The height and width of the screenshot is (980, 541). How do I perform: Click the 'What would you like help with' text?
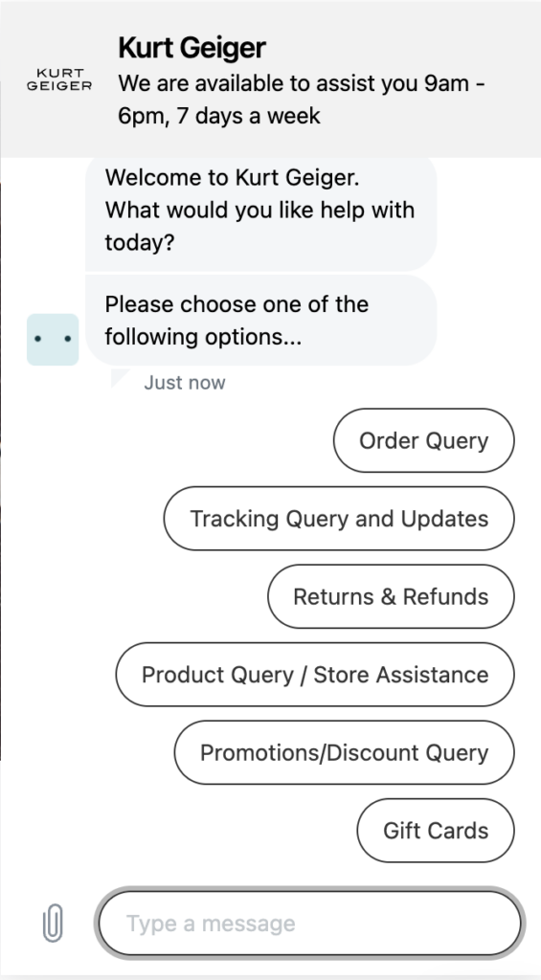tap(259, 210)
